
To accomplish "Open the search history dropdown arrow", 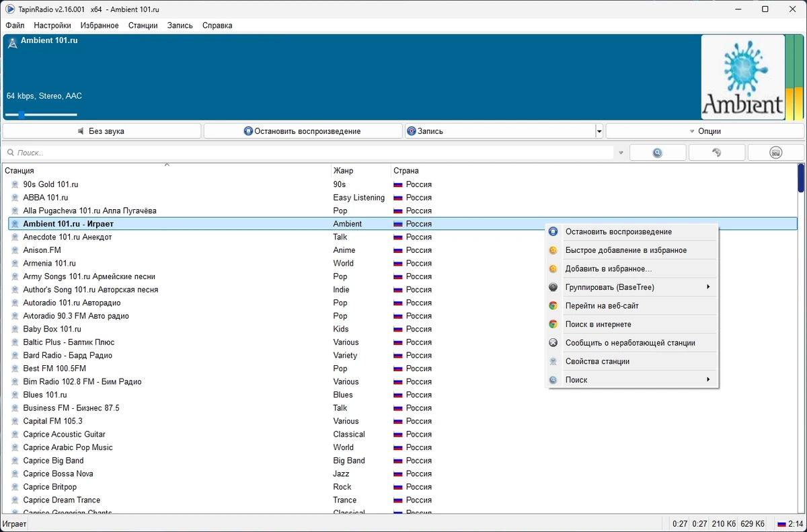I will point(621,153).
